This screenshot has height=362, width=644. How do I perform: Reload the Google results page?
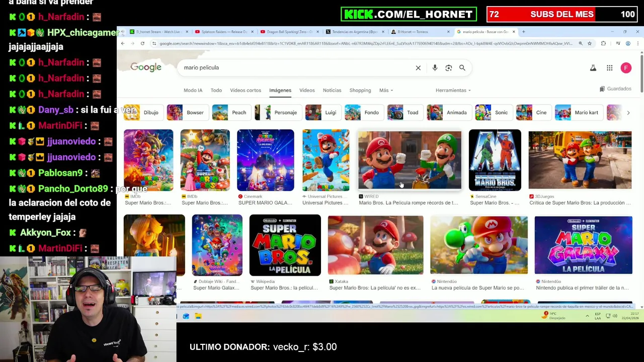point(142,44)
